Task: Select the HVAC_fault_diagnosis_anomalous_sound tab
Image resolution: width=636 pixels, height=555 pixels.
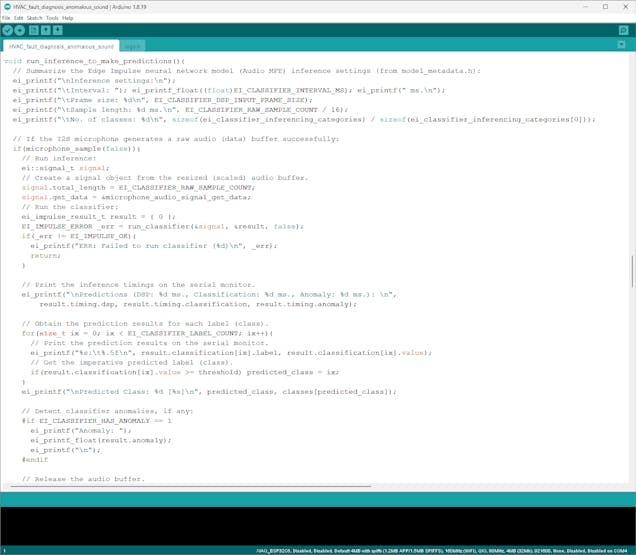Action: pyautogui.click(x=61, y=46)
